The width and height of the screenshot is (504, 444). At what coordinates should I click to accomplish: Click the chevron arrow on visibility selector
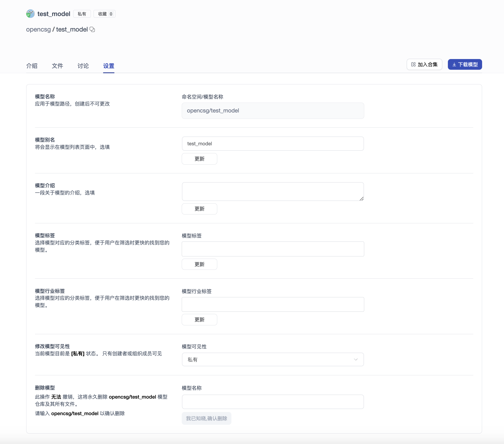[x=356, y=359]
